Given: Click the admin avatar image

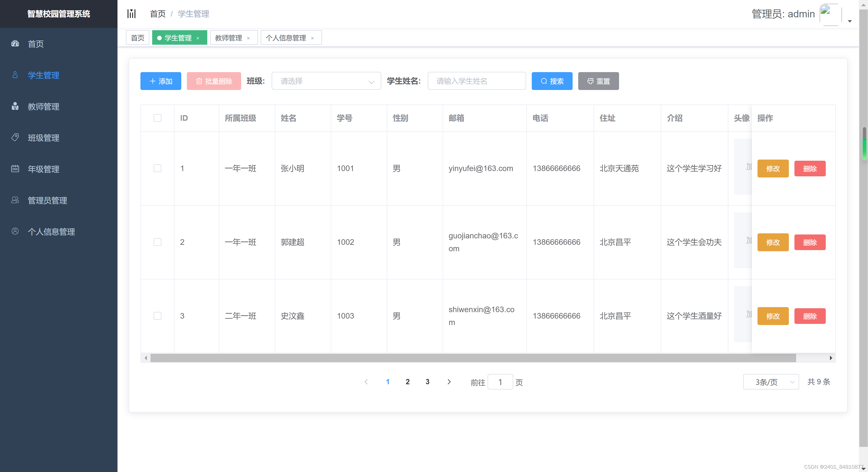Looking at the screenshot, I should 830,14.
